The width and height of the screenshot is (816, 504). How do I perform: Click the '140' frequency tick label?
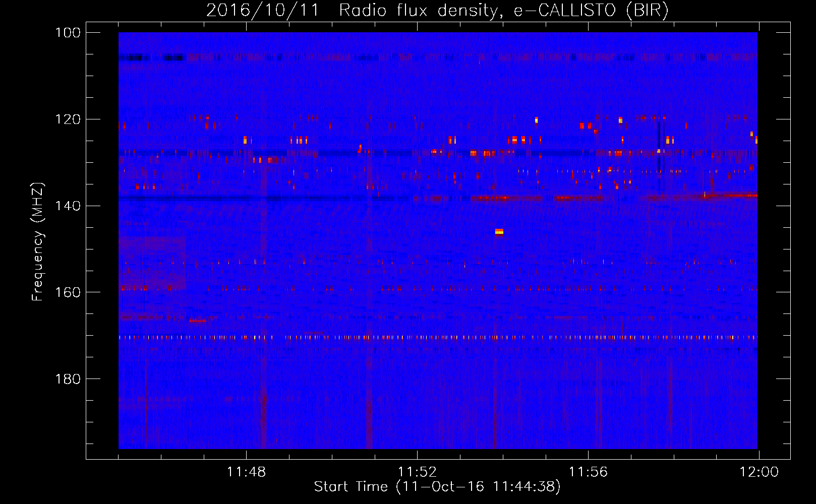coord(68,206)
